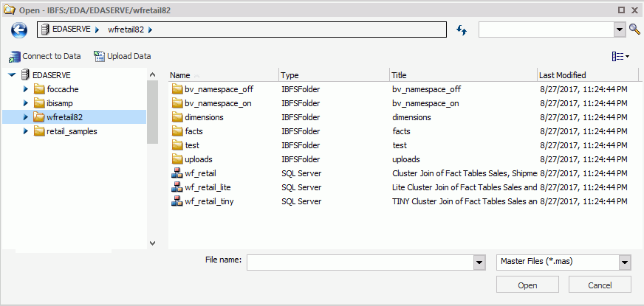Image resolution: width=644 pixels, height=306 pixels.
Task: Collapse the EDASERVE root node
Action: tap(12, 75)
